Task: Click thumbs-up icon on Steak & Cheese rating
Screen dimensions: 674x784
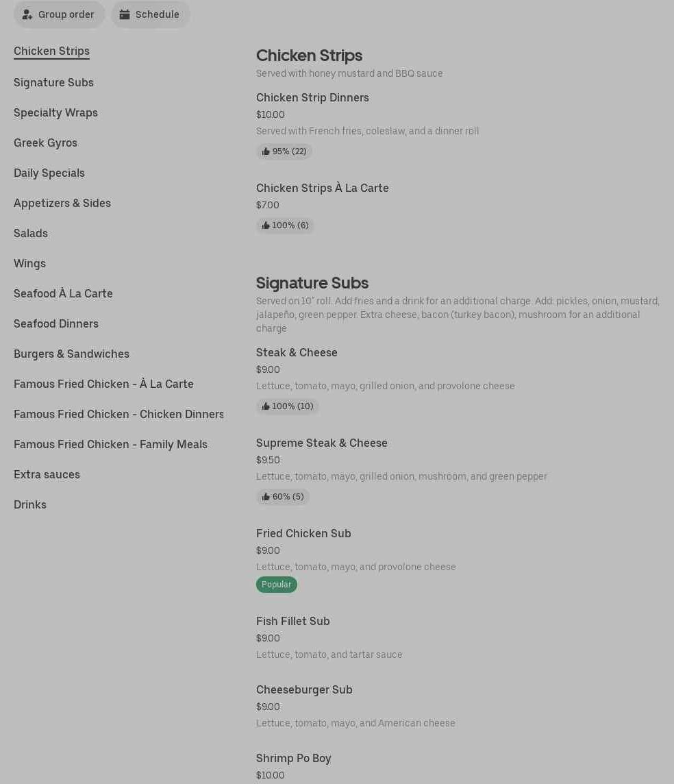Action: click(x=266, y=406)
